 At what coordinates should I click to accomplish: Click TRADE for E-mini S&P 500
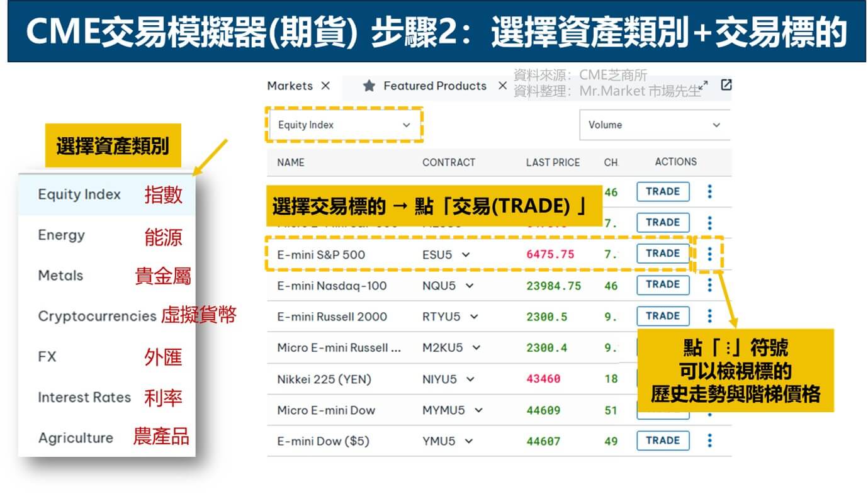click(x=662, y=254)
